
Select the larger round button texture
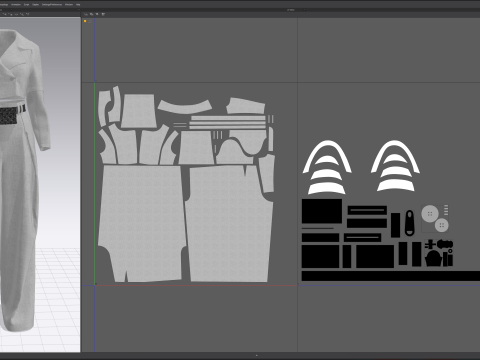430,214
